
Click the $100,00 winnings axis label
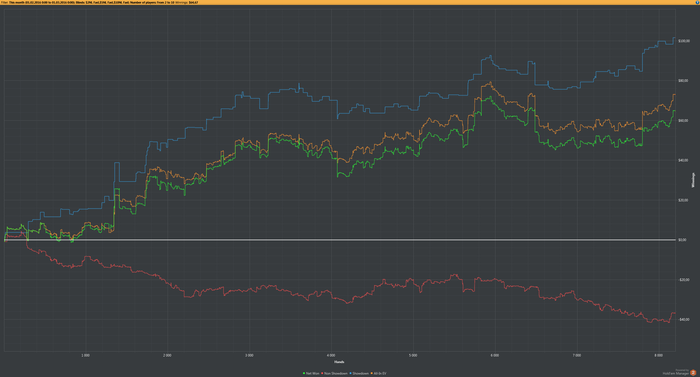(684, 41)
